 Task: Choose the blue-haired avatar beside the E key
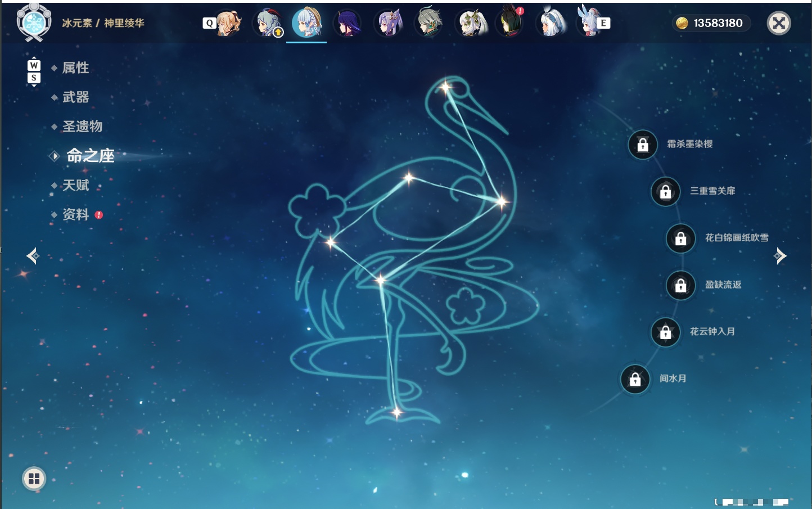588,23
